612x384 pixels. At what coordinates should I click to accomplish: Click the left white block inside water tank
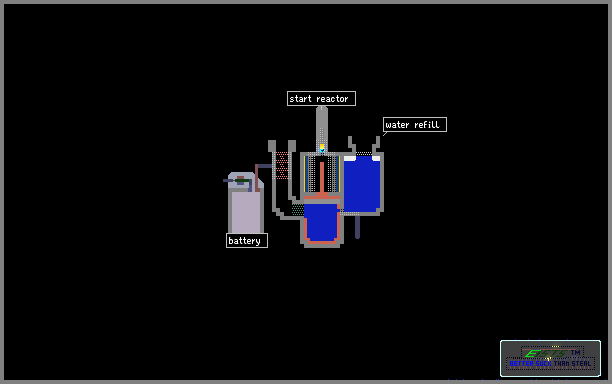pyautogui.click(x=350, y=158)
